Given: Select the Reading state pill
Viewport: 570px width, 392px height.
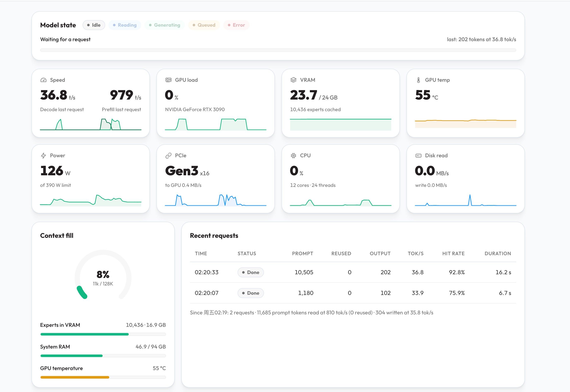Looking at the screenshot, I should tap(125, 25).
